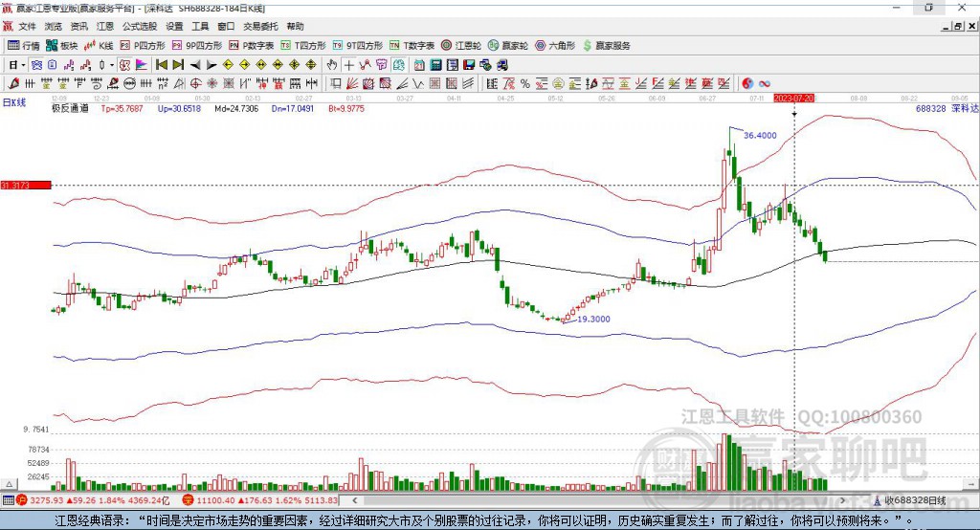This screenshot has height=530, width=980.
Task: Open the 窗口 menu
Action: (x=226, y=26)
